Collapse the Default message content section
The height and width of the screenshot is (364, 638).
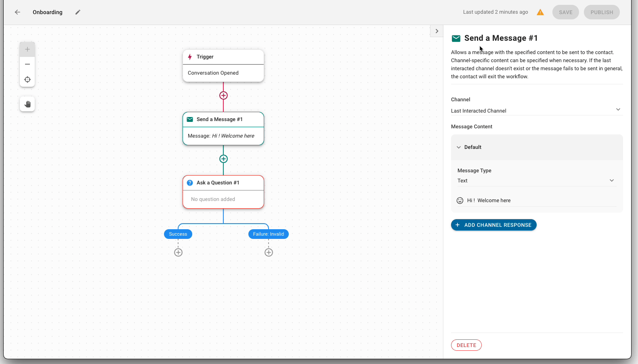(459, 147)
